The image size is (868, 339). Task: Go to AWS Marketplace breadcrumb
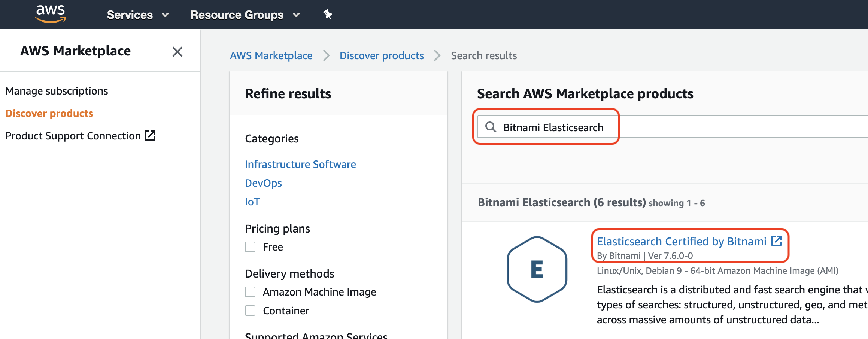[x=271, y=56]
